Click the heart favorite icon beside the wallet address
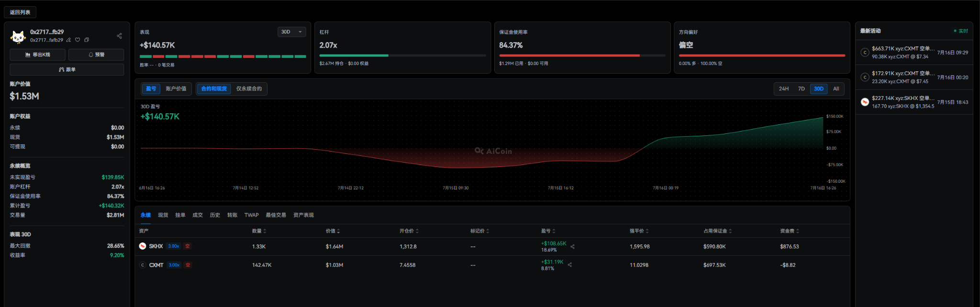Image resolution: width=980 pixels, height=307 pixels. coord(78,40)
